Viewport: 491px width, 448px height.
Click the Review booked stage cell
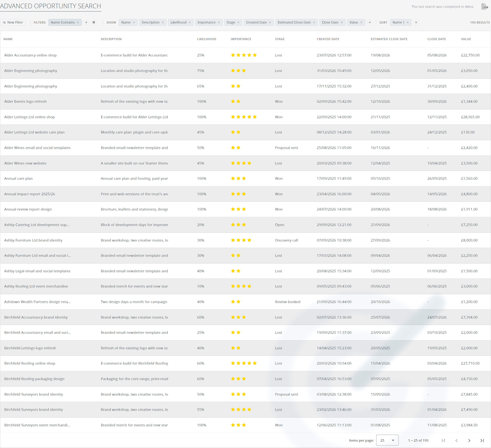[288, 302]
